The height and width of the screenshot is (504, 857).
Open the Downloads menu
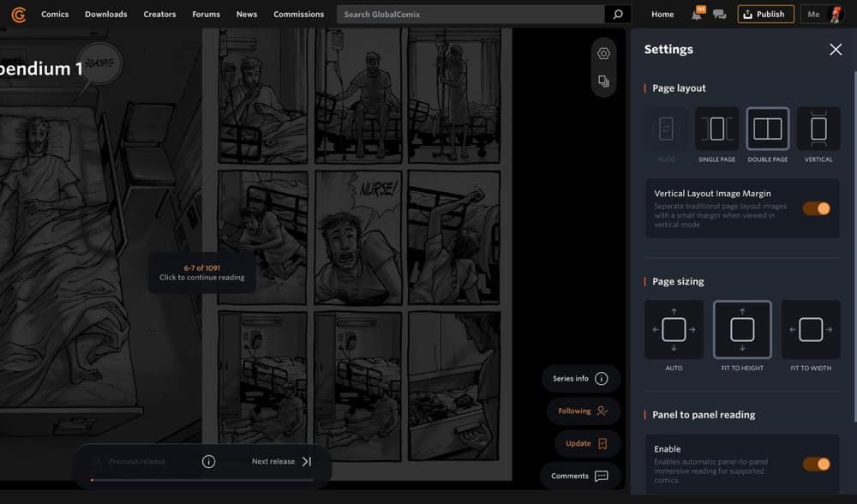[106, 15]
